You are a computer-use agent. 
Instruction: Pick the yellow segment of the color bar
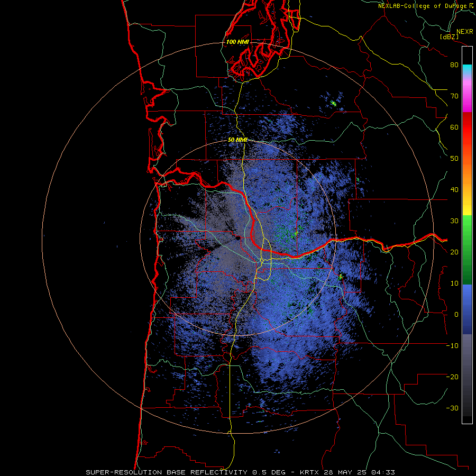pos(467,209)
